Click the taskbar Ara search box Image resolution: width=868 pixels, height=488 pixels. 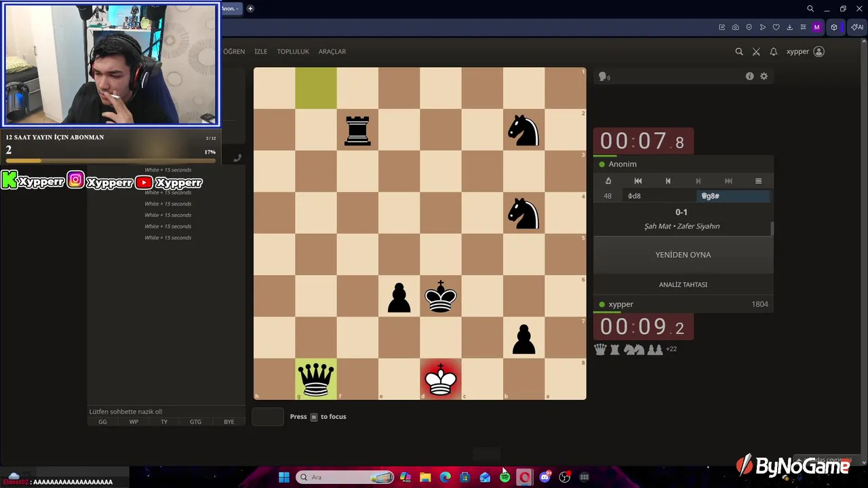pyautogui.click(x=346, y=477)
